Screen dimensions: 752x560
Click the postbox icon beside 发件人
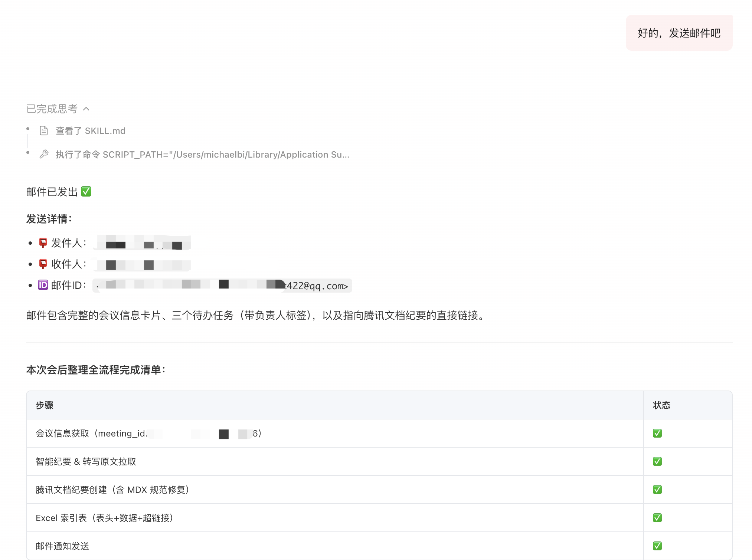(x=42, y=243)
